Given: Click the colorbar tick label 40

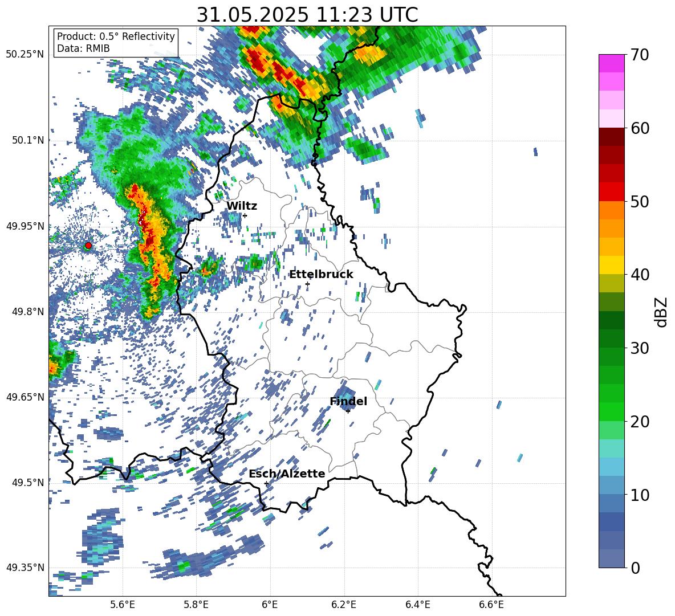Looking at the screenshot, I should click(x=640, y=275).
